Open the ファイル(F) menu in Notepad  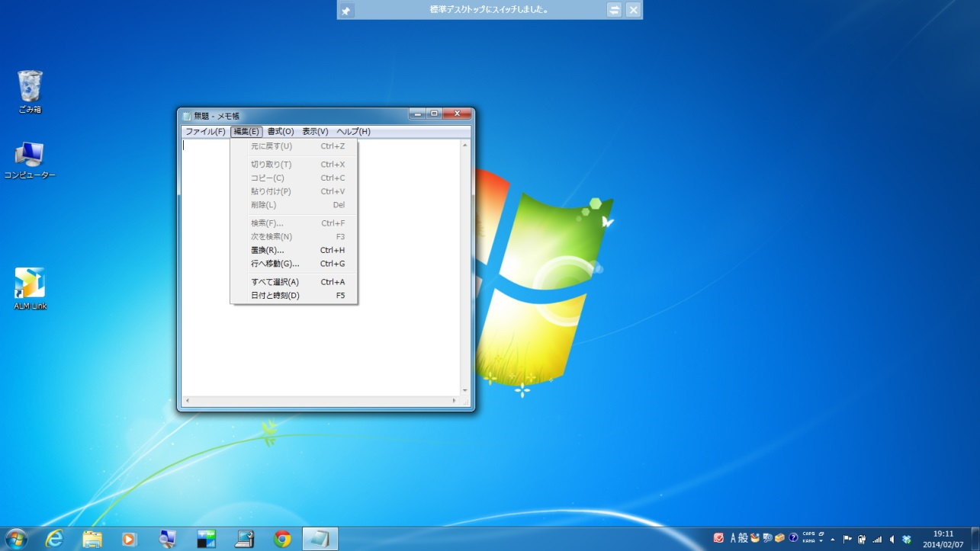[205, 132]
